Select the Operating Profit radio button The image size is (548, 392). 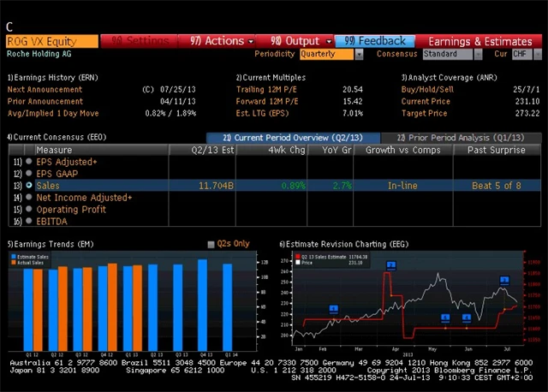click(x=29, y=209)
